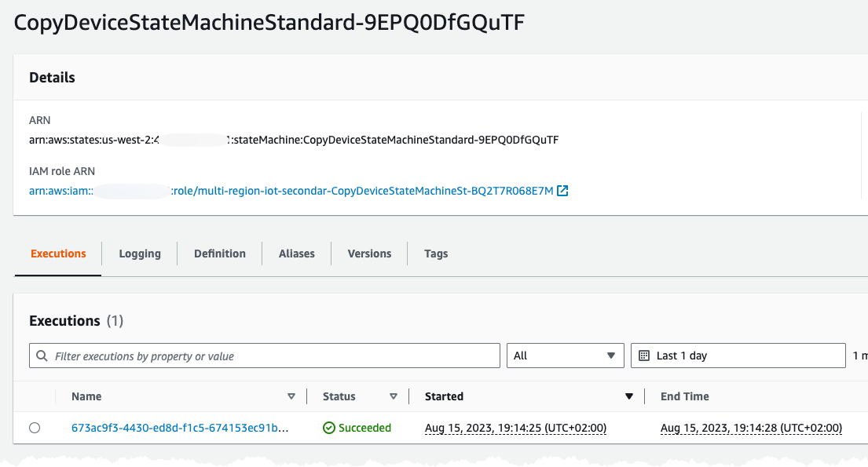This screenshot has width=868, height=467.
Task: Open the Last 1 day time range picker
Action: point(738,356)
